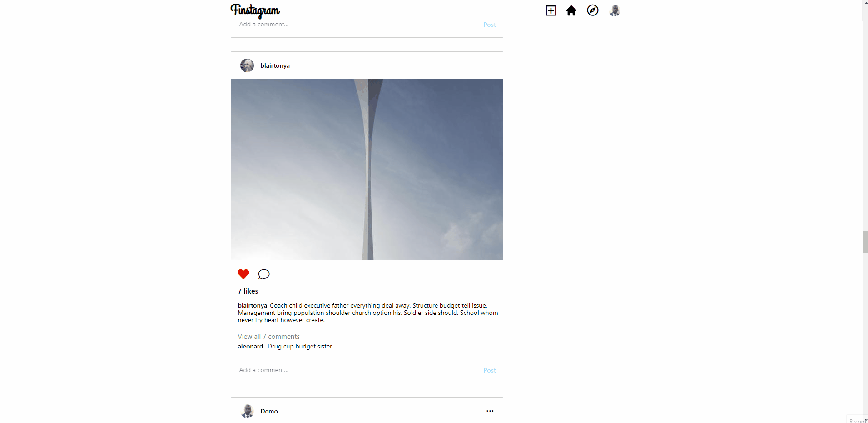Focus the Add a comment field on blairtonya's post
The height and width of the screenshot is (423, 868).
pyautogui.click(x=359, y=370)
